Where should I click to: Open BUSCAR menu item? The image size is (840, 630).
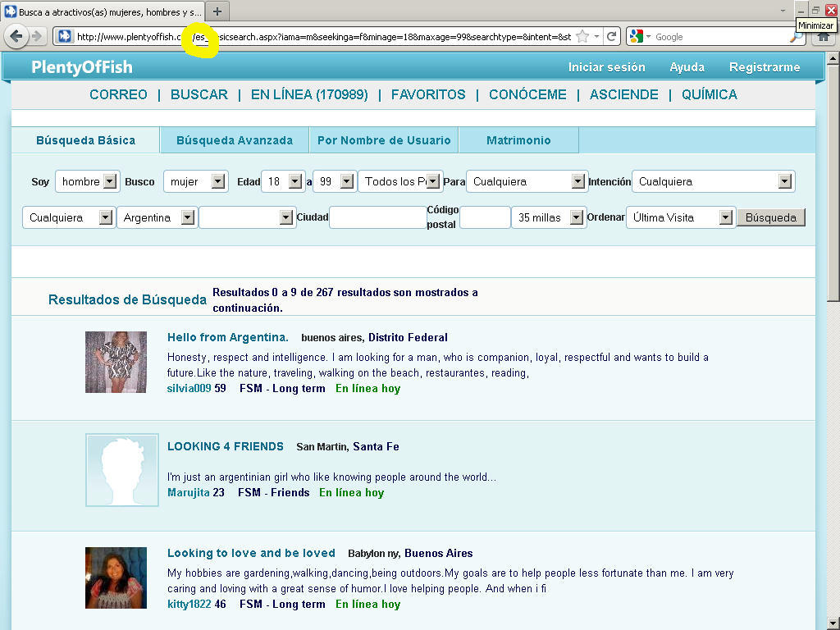tap(199, 94)
